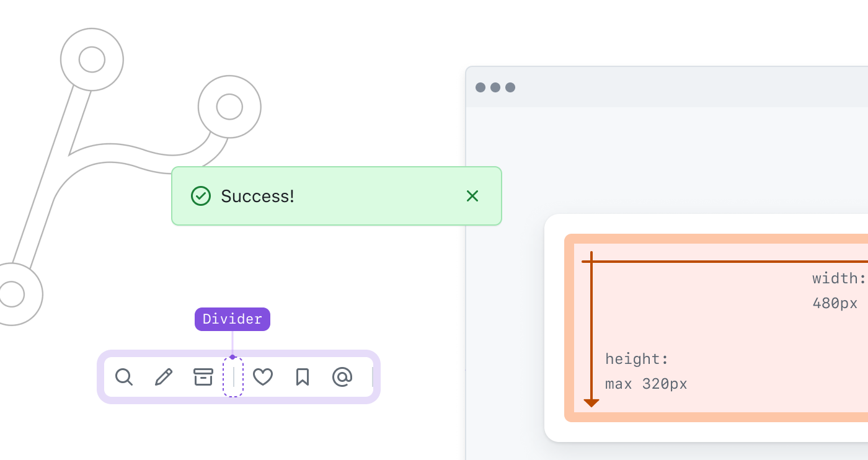Click the archive box icon
The width and height of the screenshot is (868, 460).
(203, 377)
